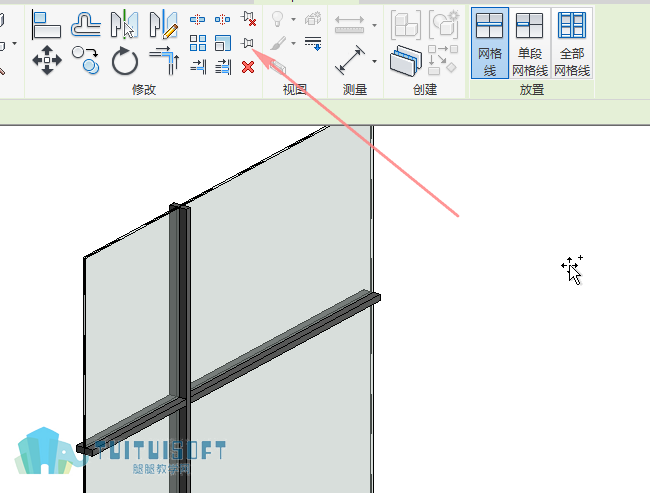
Task: Select the Align tool
Action: (x=46, y=25)
